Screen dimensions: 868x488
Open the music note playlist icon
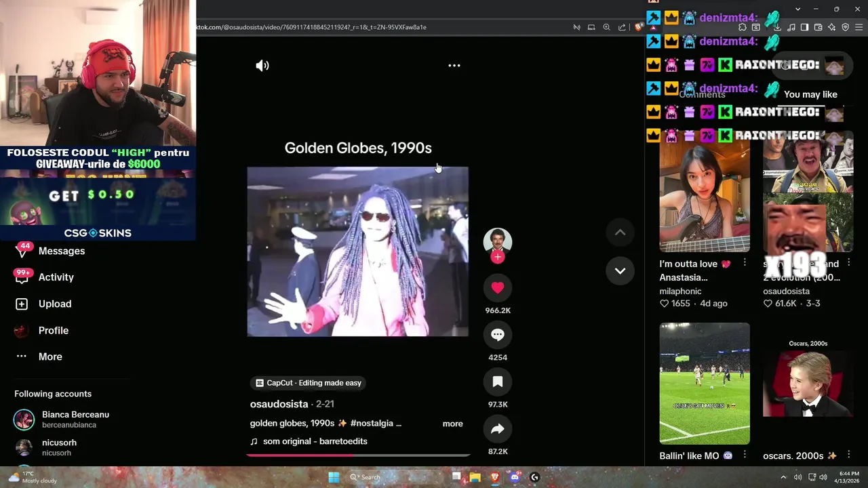[x=791, y=27]
